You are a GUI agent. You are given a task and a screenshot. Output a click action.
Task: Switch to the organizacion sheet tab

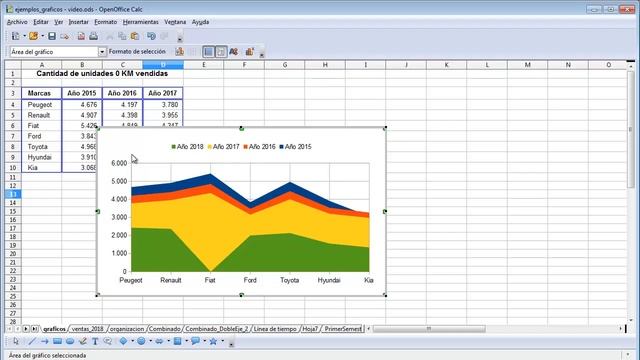click(x=127, y=329)
